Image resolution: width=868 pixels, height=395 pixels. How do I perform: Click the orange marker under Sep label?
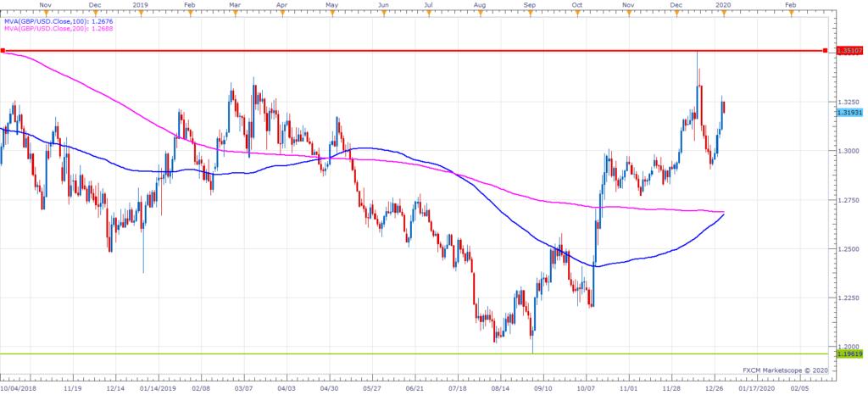(531, 14)
